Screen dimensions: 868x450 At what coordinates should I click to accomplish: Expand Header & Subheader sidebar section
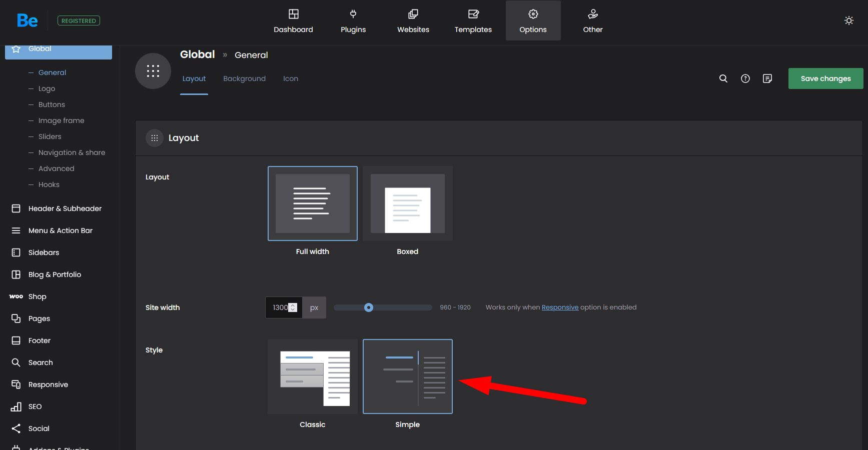click(x=65, y=208)
